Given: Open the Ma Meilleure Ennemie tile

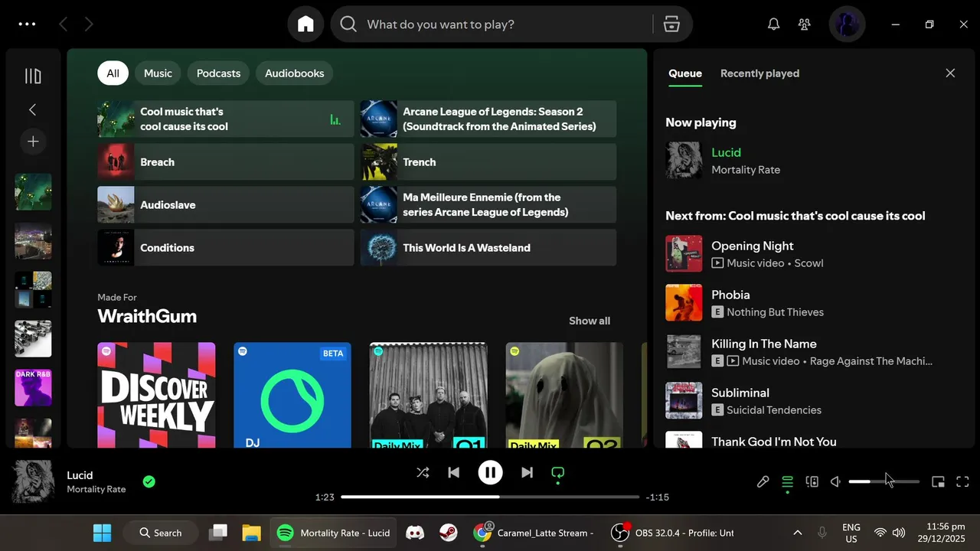Looking at the screenshot, I should (x=488, y=204).
